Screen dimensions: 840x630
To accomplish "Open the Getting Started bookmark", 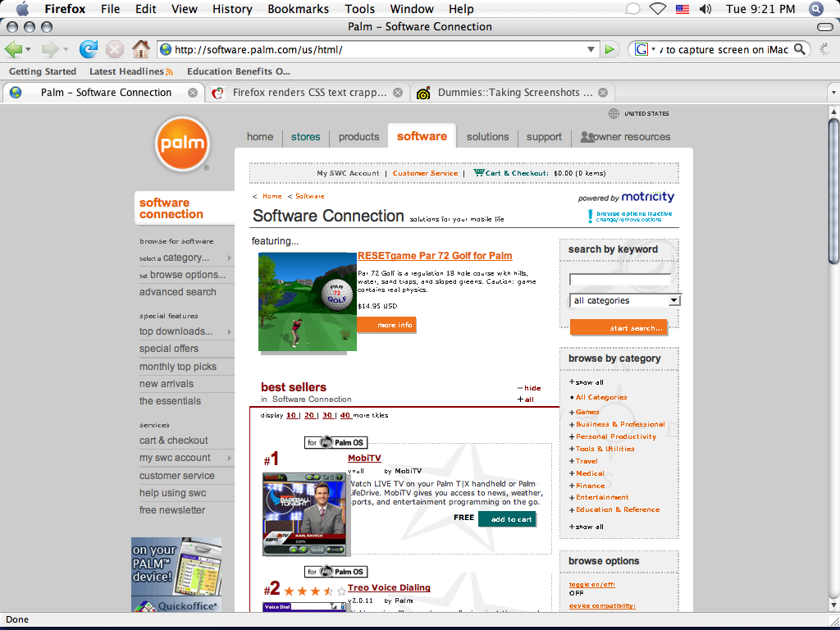I will point(43,71).
